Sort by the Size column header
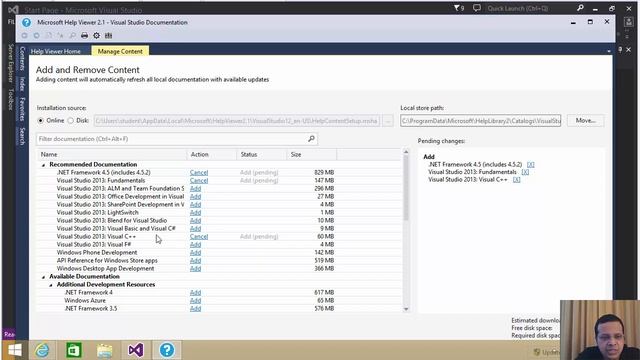640x360 pixels. tap(312, 155)
